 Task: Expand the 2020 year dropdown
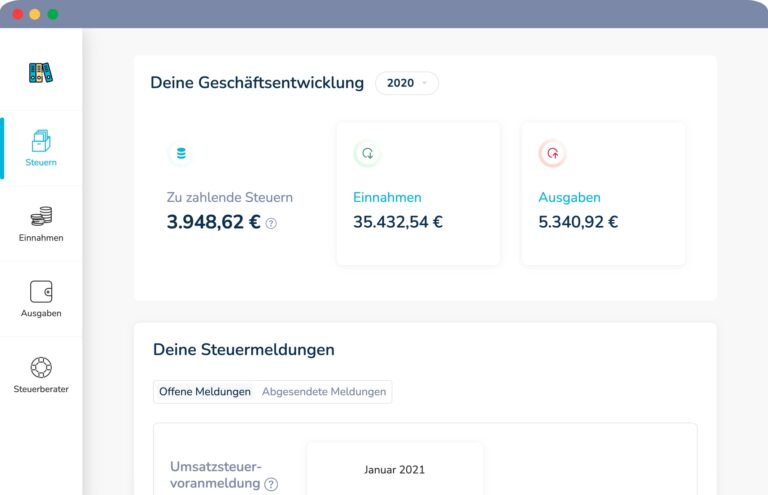[x=406, y=83]
